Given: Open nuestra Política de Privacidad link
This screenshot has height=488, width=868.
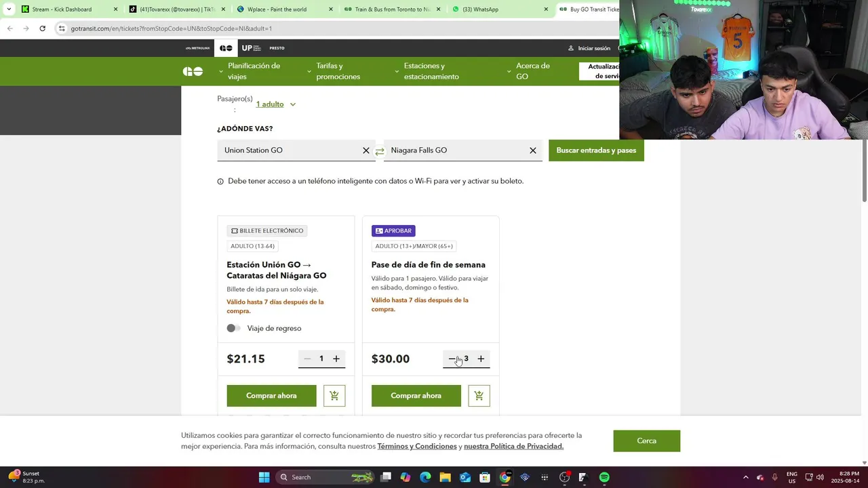Looking at the screenshot, I should tap(513, 447).
